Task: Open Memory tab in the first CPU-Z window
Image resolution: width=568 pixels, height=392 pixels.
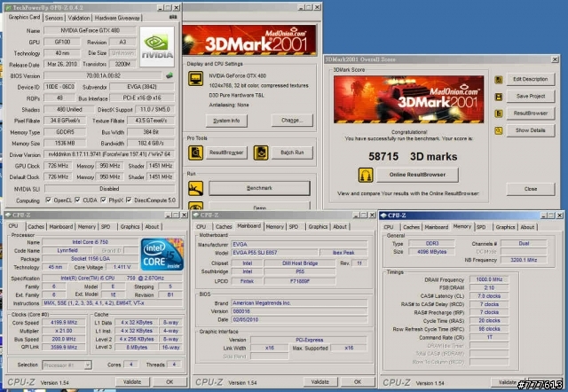Action: pos(87,226)
